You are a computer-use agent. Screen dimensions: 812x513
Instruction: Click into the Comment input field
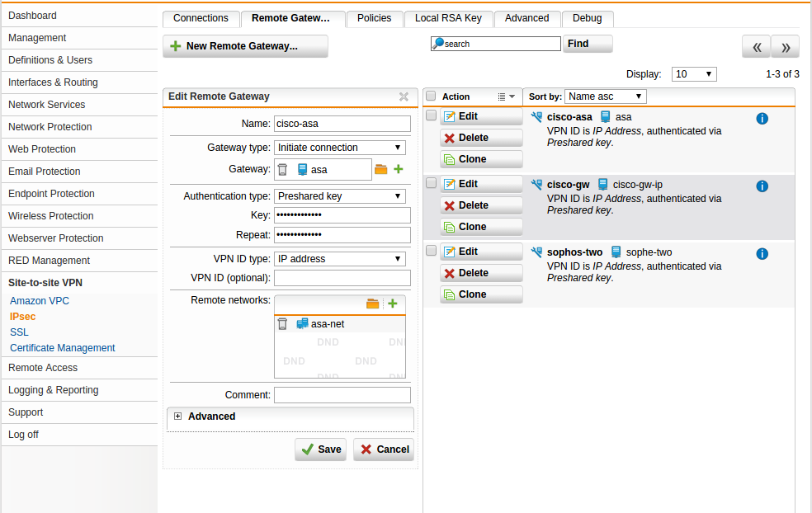click(x=342, y=395)
